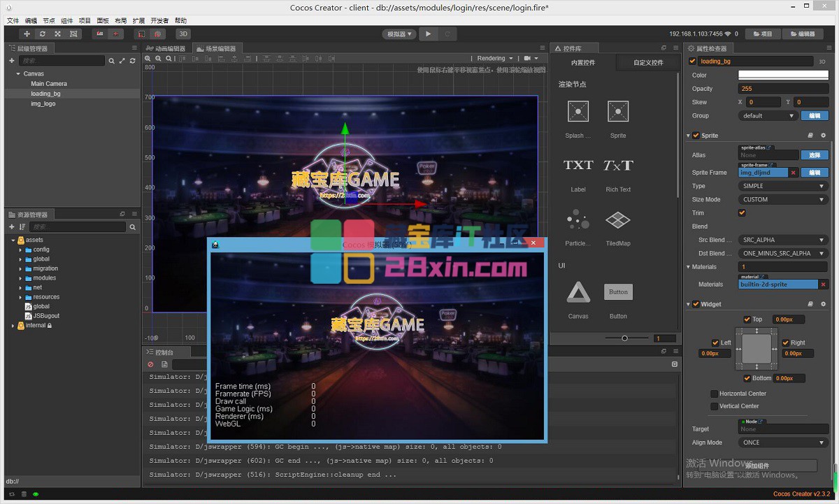The width and height of the screenshot is (839, 504).
Task: Click the hierarchy expand-all arrows icon
Action: [122, 62]
